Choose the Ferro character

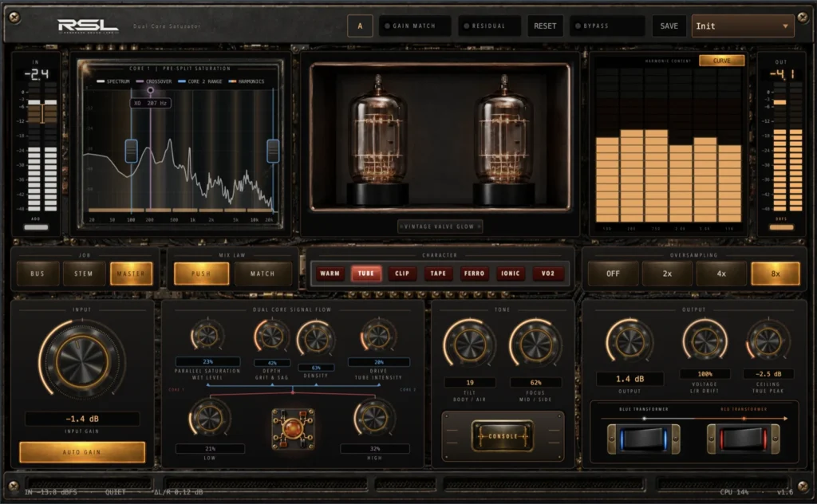(474, 274)
